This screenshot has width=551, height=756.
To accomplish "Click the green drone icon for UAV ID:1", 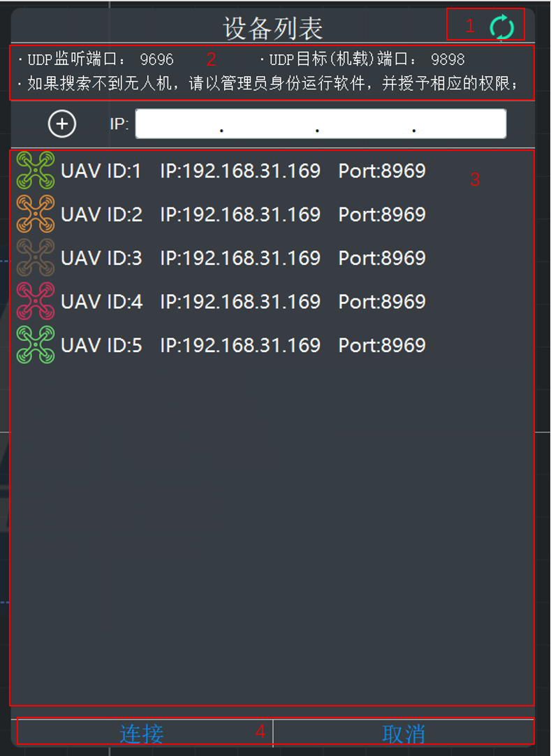I will [36, 170].
